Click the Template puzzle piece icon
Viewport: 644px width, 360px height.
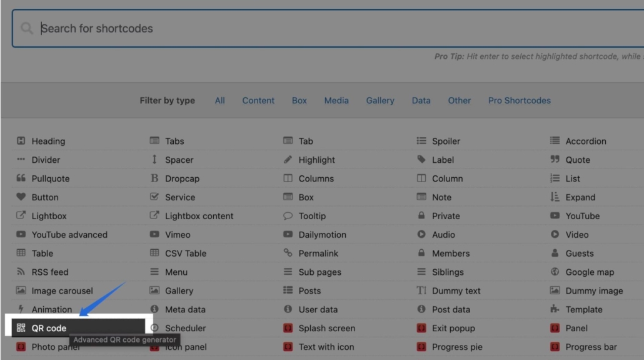pyautogui.click(x=555, y=309)
